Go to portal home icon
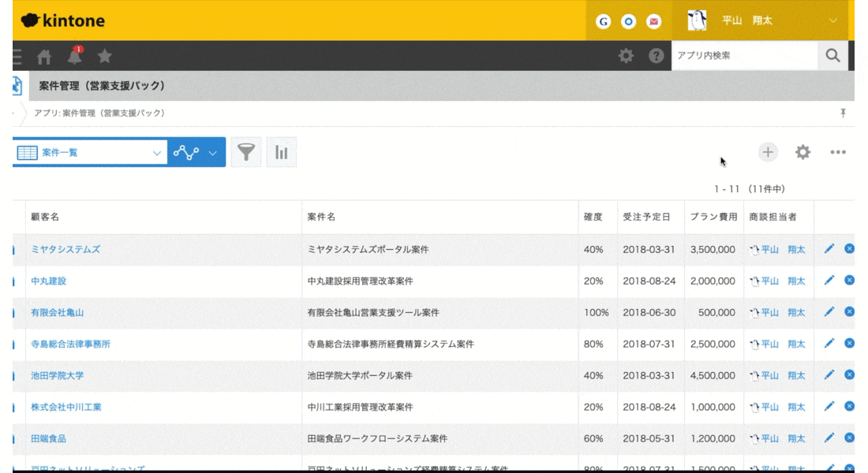The width and height of the screenshot is (868, 473). pos(43,56)
